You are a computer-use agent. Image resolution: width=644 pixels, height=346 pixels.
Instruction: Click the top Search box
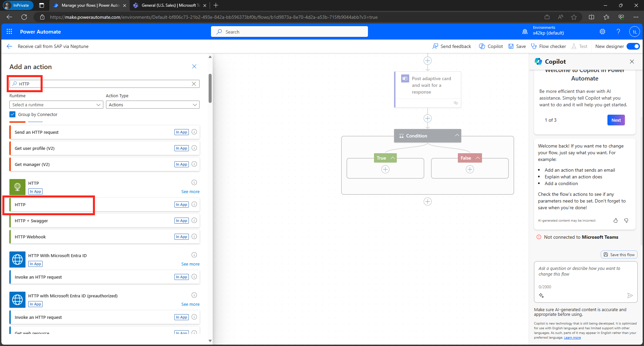pyautogui.click(x=289, y=32)
